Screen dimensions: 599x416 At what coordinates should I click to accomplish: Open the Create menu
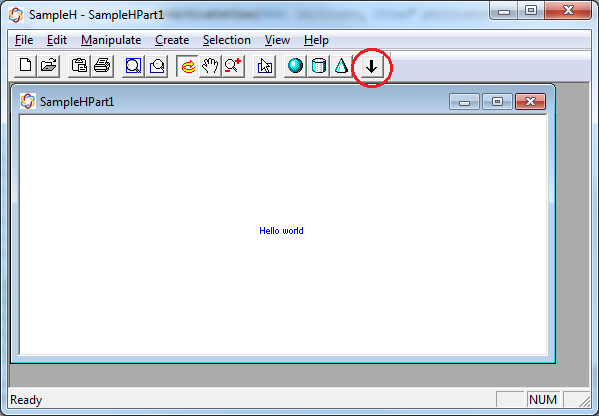(172, 40)
